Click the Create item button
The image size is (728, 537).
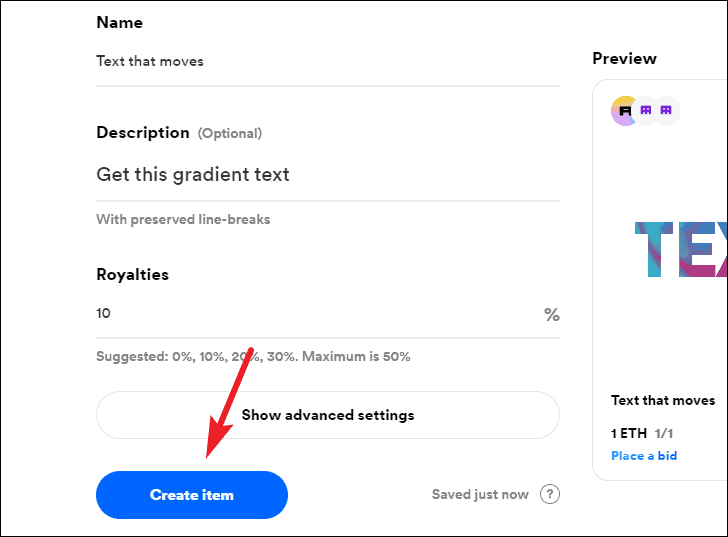tap(192, 495)
